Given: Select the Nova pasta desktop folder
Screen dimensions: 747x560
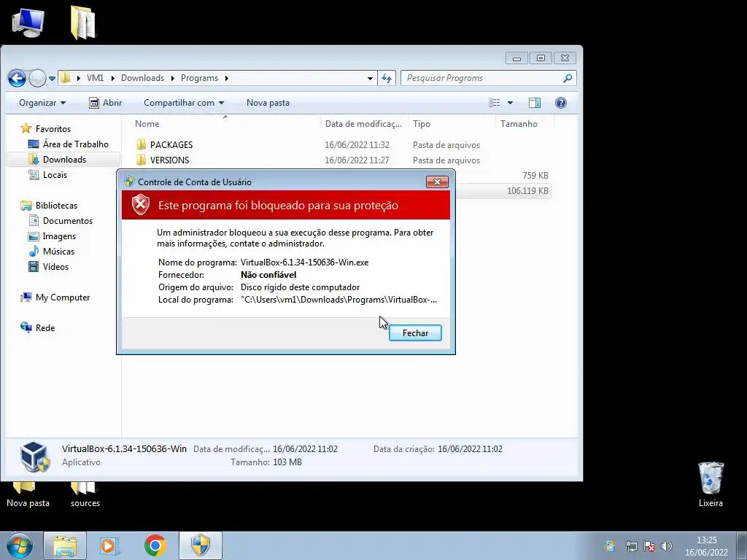Looking at the screenshot, I should pyautogui.click(x=28, y=495).
